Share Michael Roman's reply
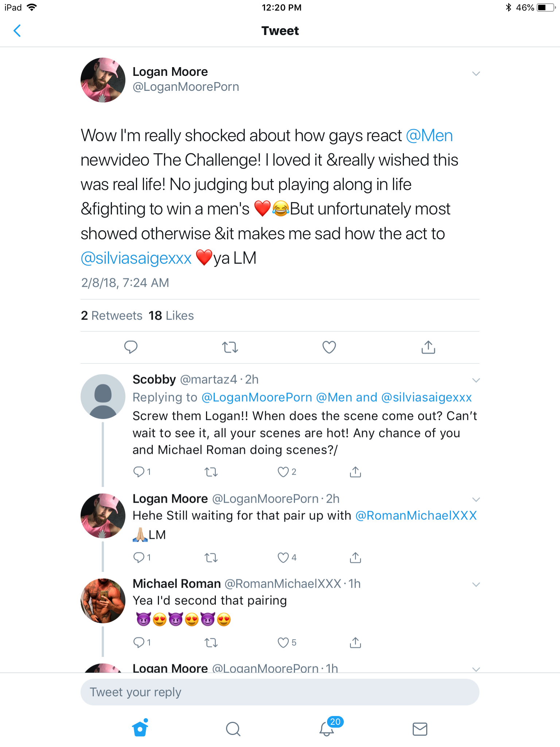 tap(355, 642)
